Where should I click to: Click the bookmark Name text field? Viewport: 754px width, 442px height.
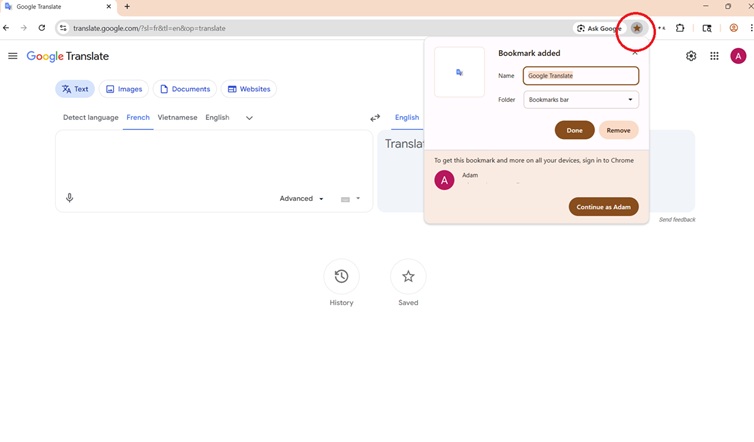coord(581,76)
